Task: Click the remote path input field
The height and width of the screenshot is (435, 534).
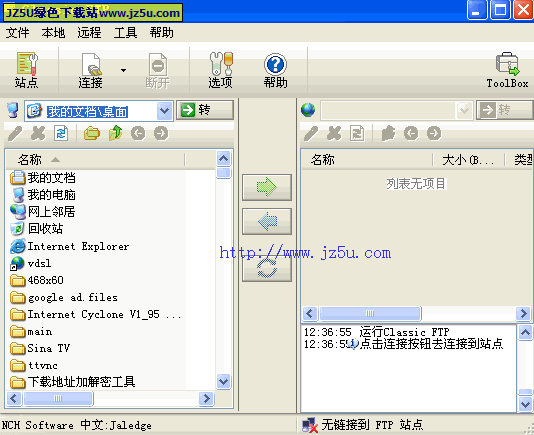Action: coord(388,110)
